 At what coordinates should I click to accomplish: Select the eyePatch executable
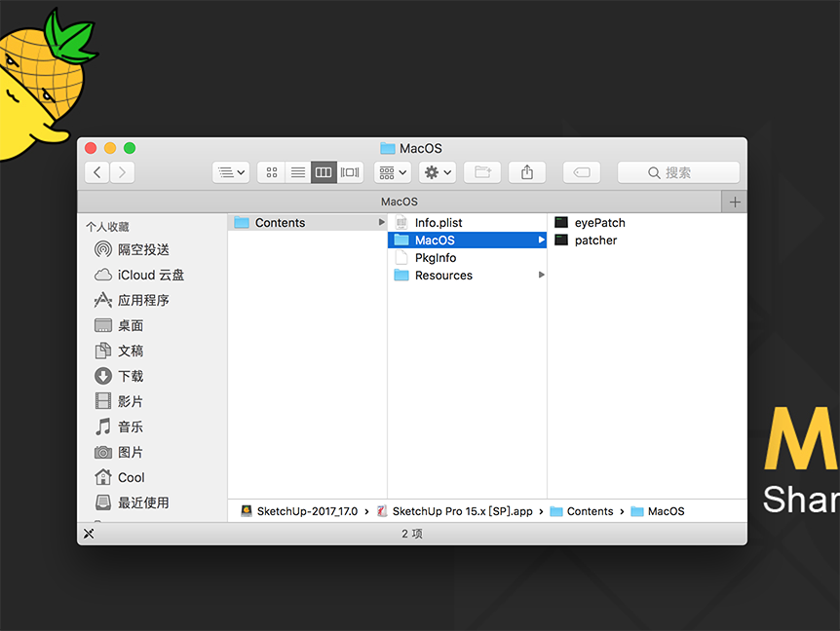(x=590, y=223)
